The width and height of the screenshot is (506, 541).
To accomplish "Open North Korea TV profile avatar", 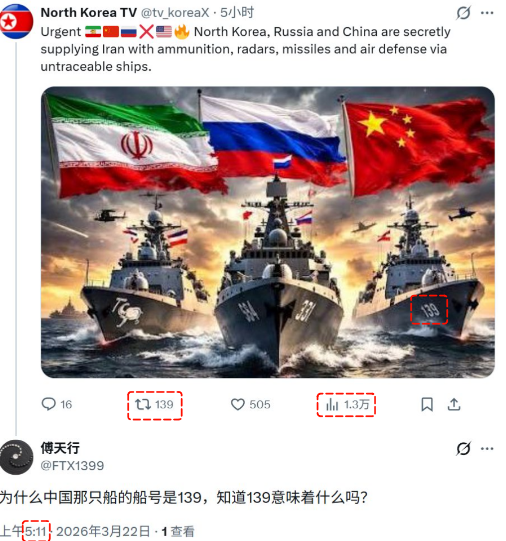I will (x=16, y=21).
